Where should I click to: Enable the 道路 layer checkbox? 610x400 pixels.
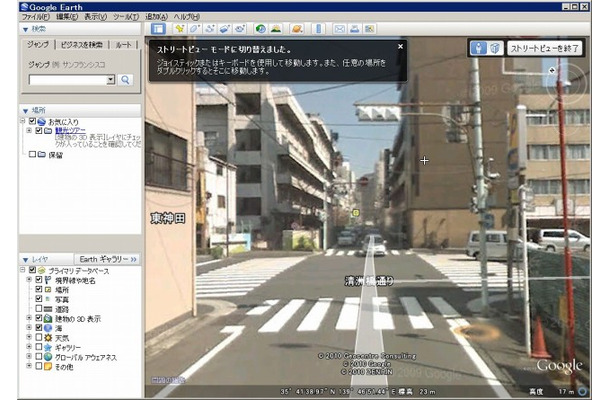point(39,309)
